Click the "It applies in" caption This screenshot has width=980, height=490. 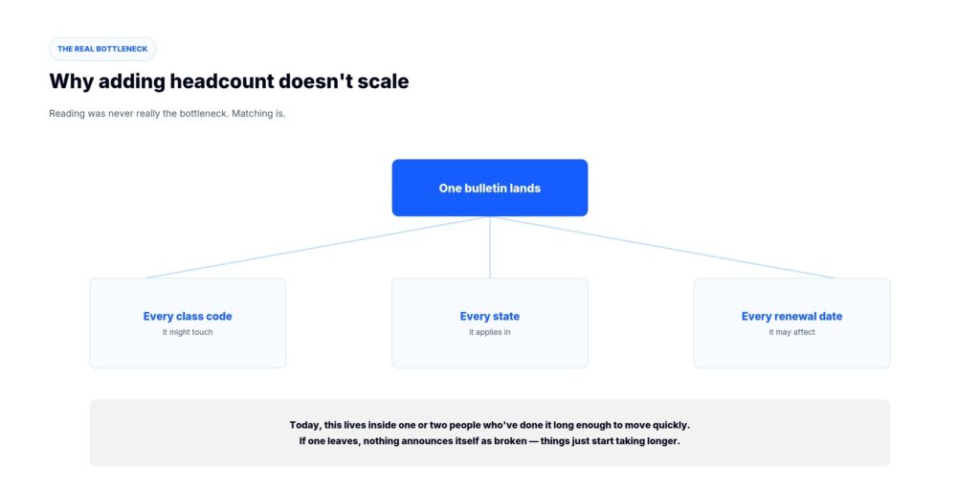tap(489, 332)
